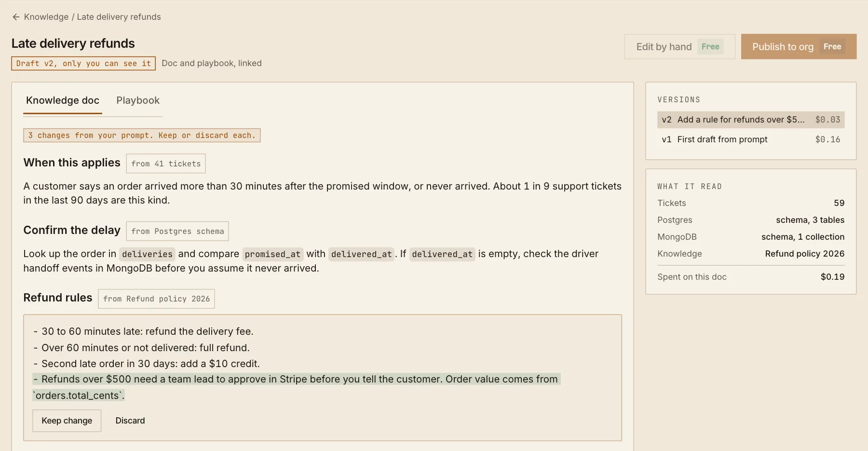This screenshot has width=868, height=451.
Task: Select the Knowledge doc tab
Action: tap(63, 100)
